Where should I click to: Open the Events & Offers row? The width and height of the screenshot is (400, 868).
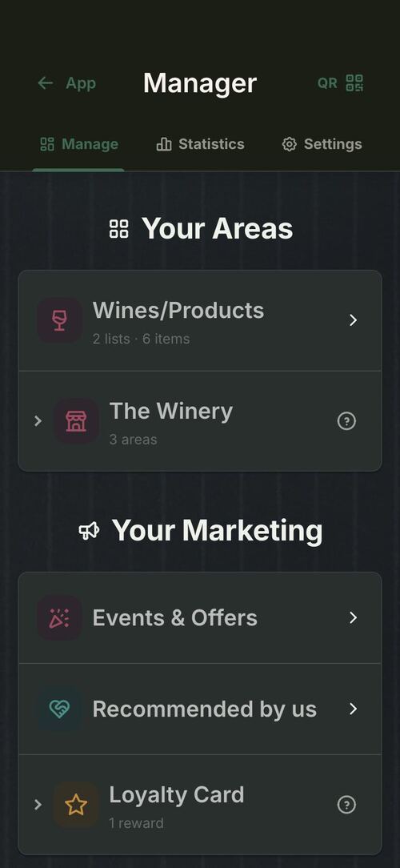click(x=200, y=618)
